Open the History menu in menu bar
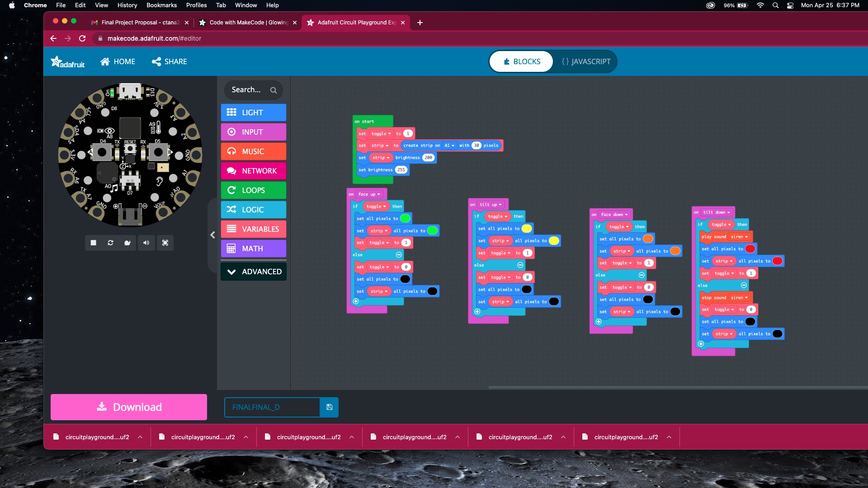Screen dimensions: 868x488 point(127,5)
